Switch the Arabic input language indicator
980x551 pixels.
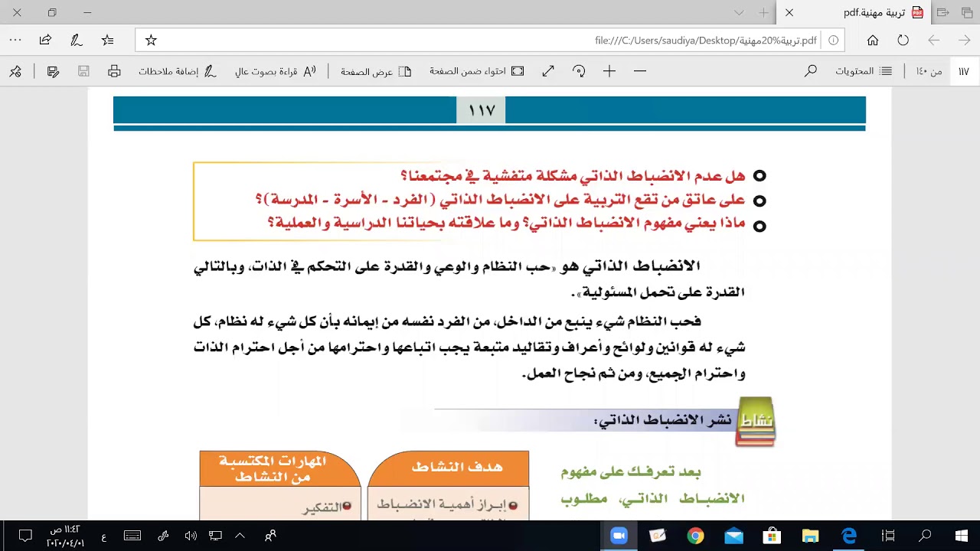pyautogui.click(x=103, y=536)
